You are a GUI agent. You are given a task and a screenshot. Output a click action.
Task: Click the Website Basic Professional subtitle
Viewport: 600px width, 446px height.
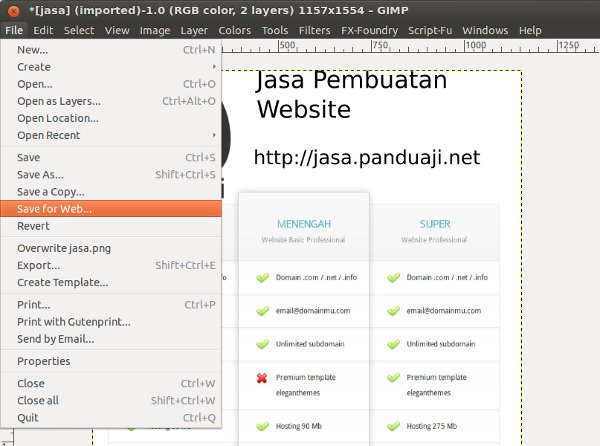click(303, 240)
